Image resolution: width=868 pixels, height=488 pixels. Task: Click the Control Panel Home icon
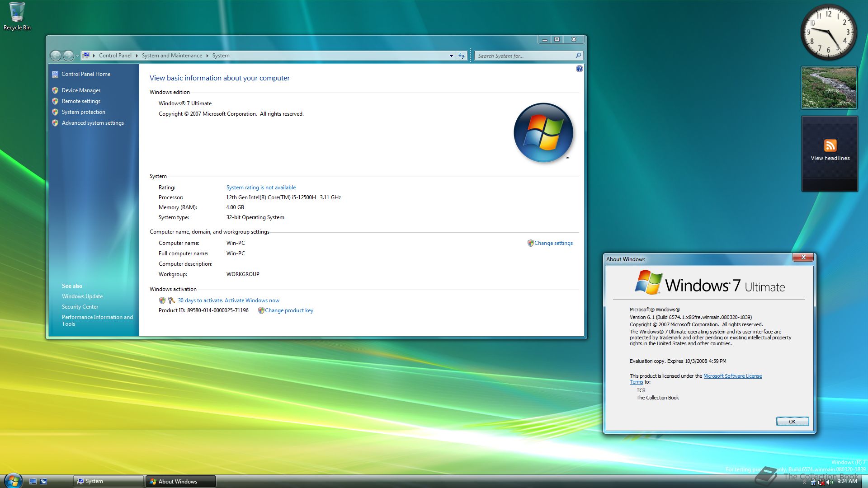(x=55, y=74)
